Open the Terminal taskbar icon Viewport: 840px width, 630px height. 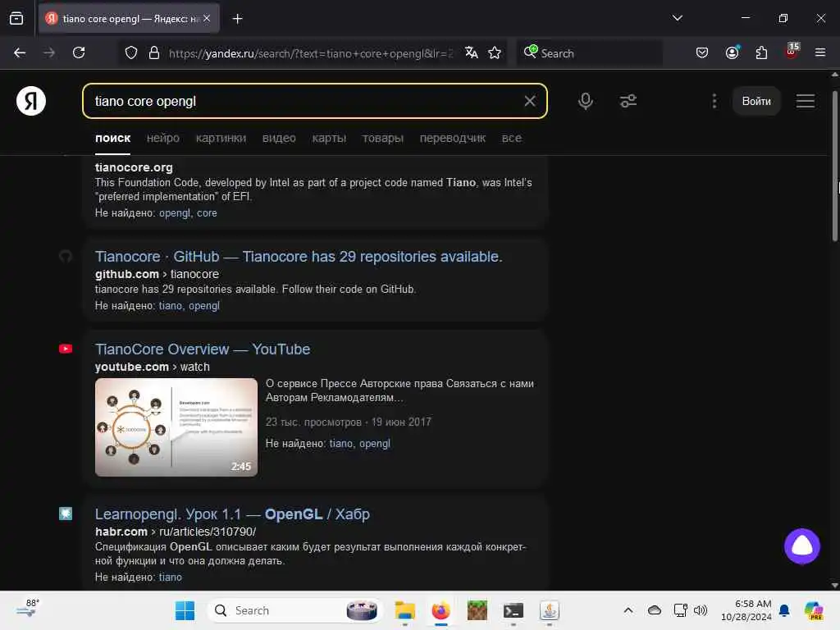pos(514,610)
